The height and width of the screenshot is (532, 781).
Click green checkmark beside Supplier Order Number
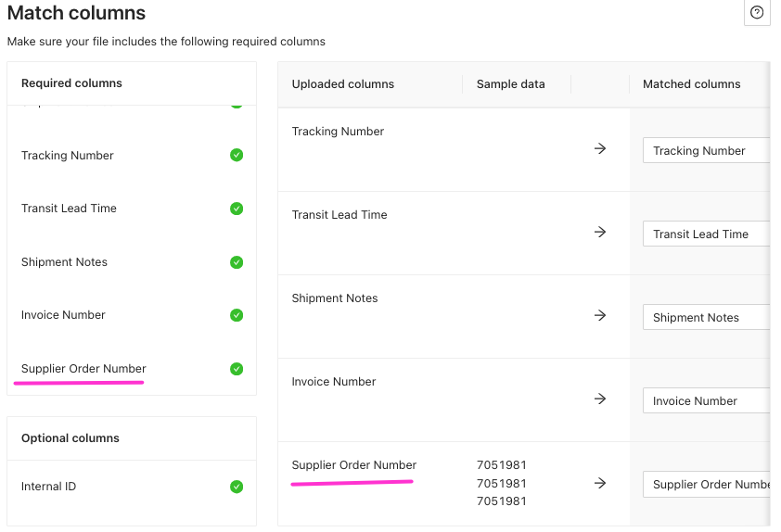[237, 369]
